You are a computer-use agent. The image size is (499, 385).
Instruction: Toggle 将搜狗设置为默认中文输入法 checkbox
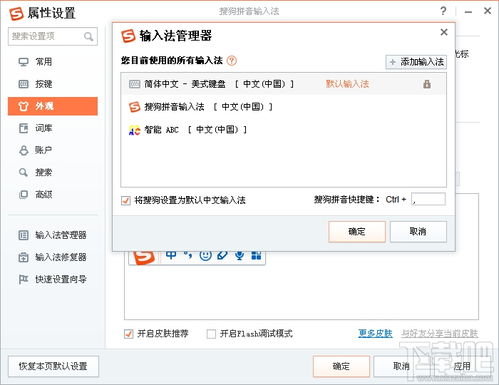tap(126, 200)
